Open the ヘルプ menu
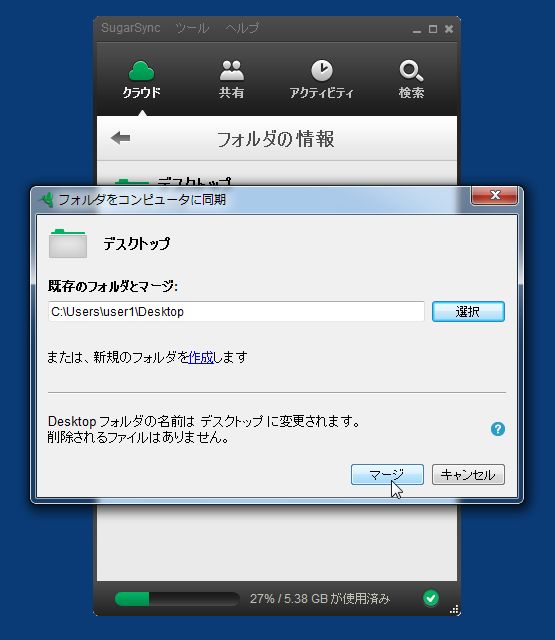Image resolution: width=555 pixels, height=640 pixels. 242,28
